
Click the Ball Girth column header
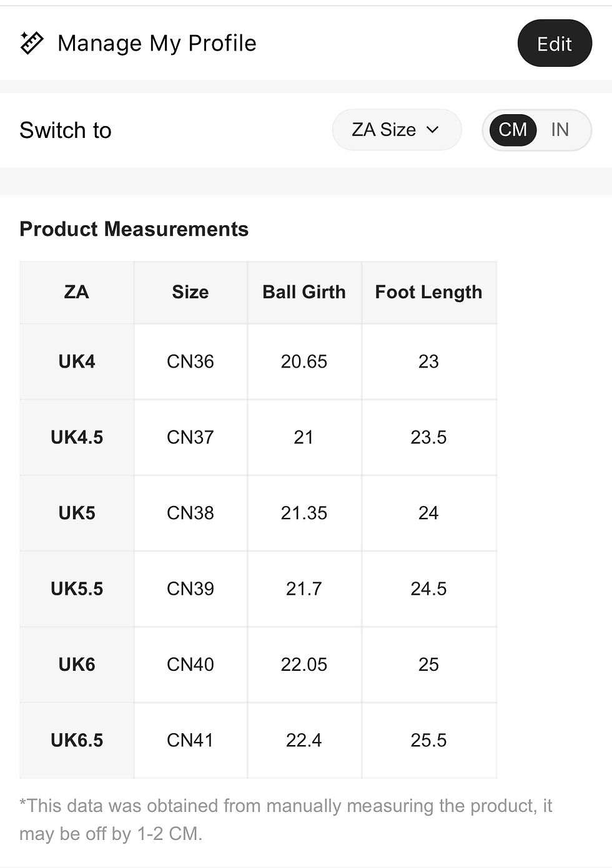pos(304,292)
